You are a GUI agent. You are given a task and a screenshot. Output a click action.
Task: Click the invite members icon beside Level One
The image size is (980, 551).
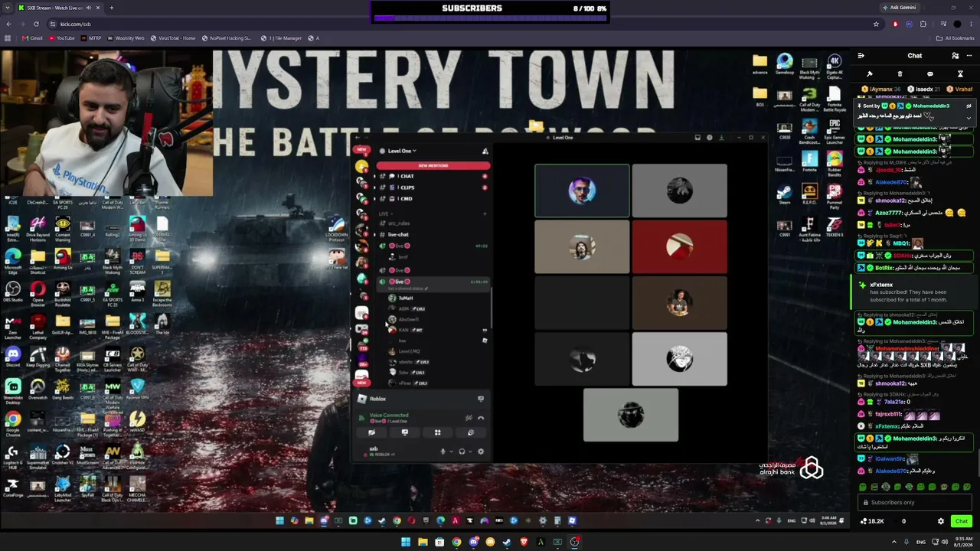click(485, 151)
